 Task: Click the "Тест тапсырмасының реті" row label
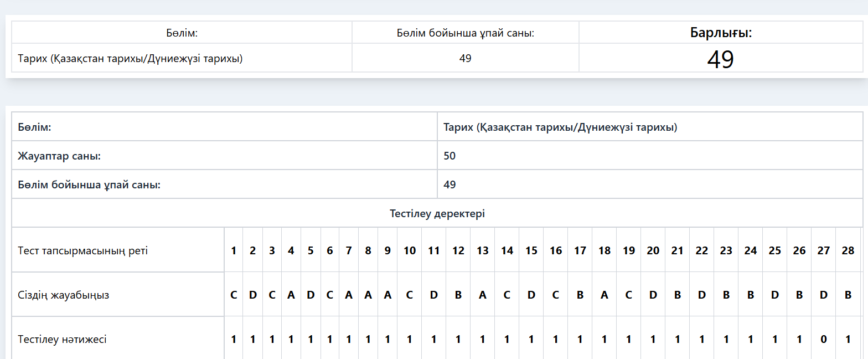coord(83,250)
